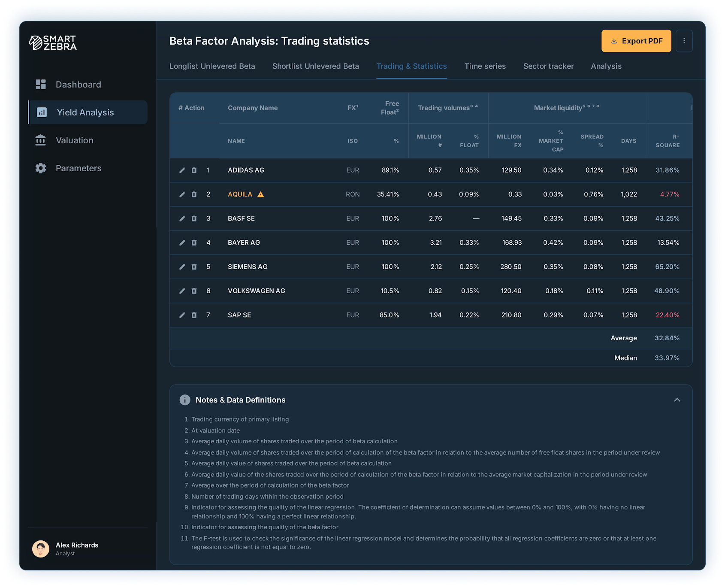Viewport: 725px width, 588px height.
Task: Switch to the Shortlist Unlevered Beta tab
Action: click(316, 67)
